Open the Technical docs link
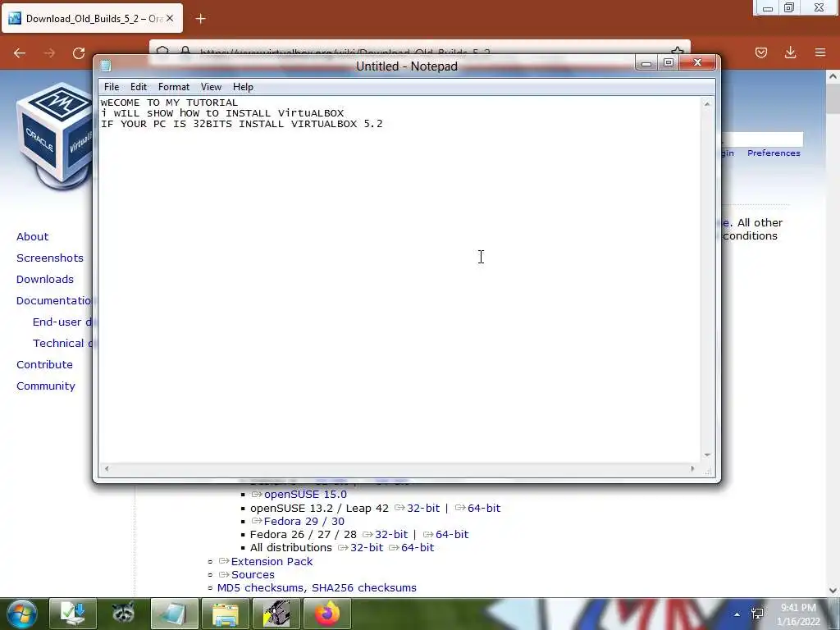Image resolution: width=840 pixels, height=630 pixels. tap(62, 344)
